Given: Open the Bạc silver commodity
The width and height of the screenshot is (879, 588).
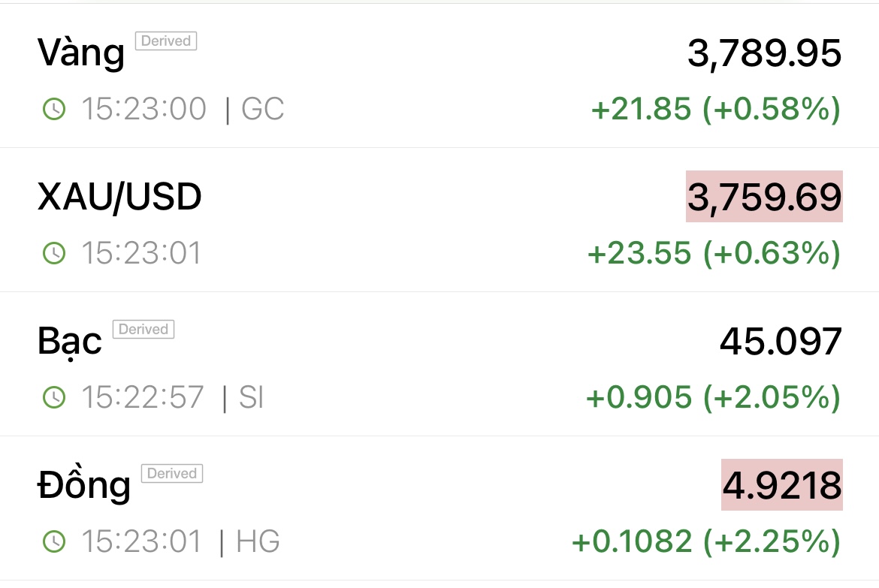Looking at the screenshot, I should (70, 342).
